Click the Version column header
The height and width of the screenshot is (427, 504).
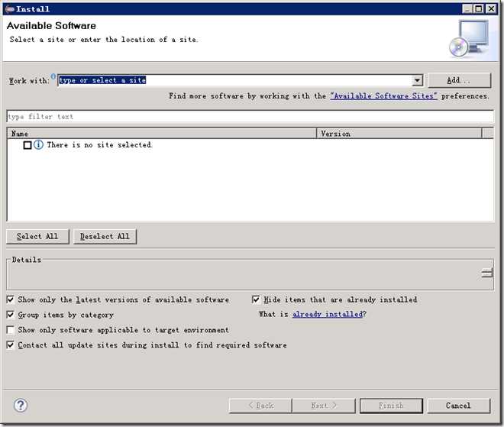[x=399, y=134]
